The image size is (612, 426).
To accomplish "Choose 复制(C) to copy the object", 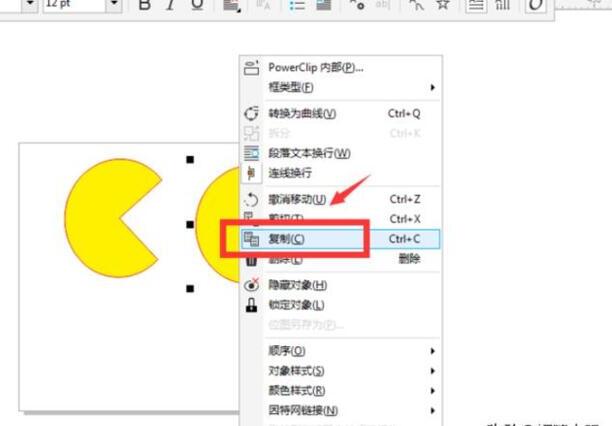I will (340, 239).
